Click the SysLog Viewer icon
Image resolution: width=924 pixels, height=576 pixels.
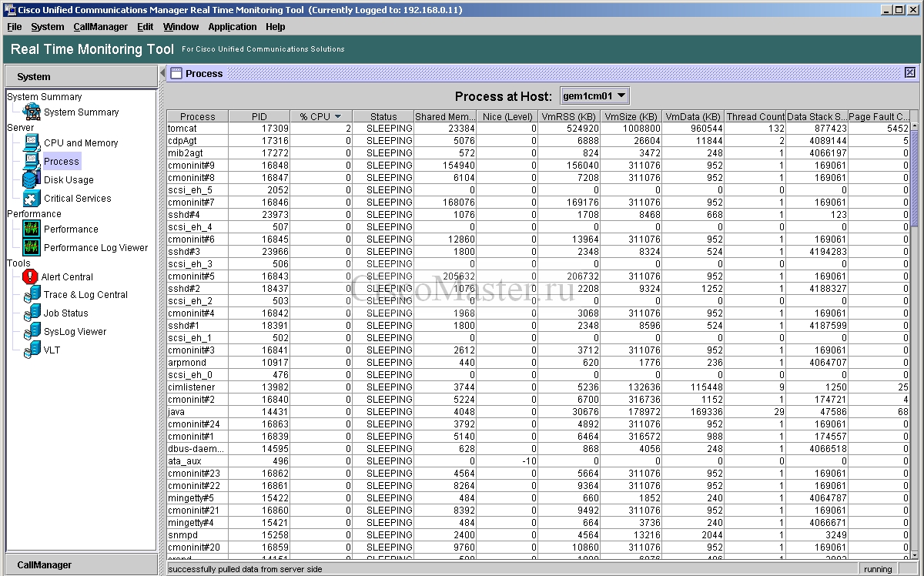coord(32,331)
